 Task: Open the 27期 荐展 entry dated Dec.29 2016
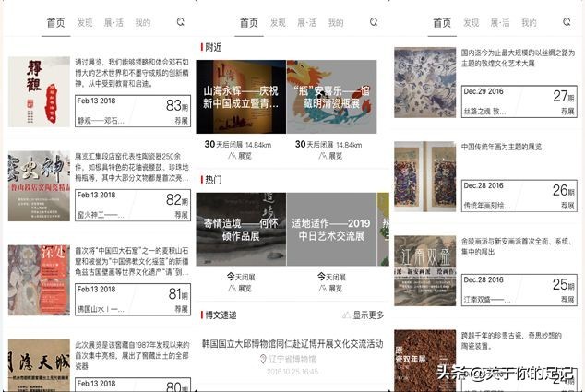coord(519,101)
